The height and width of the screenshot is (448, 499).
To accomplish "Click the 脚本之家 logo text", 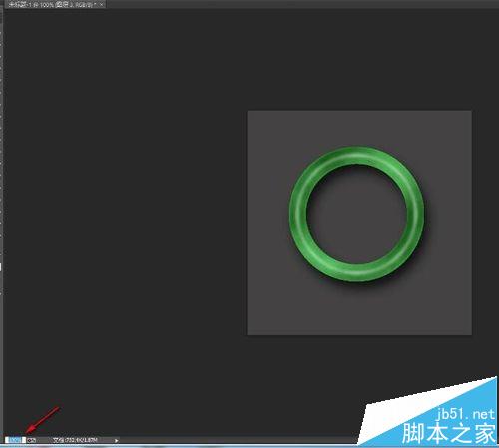I will click(448, 433).
